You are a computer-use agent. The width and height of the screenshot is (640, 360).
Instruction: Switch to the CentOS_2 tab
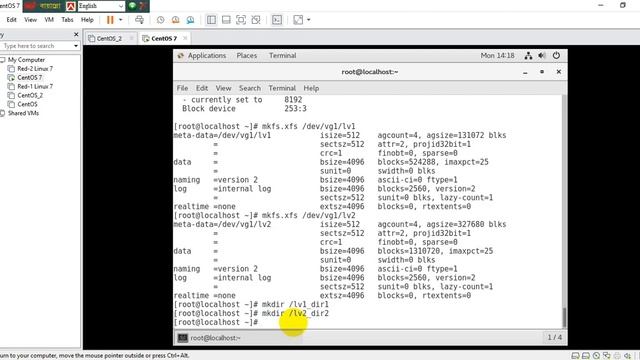coord(109,38)
